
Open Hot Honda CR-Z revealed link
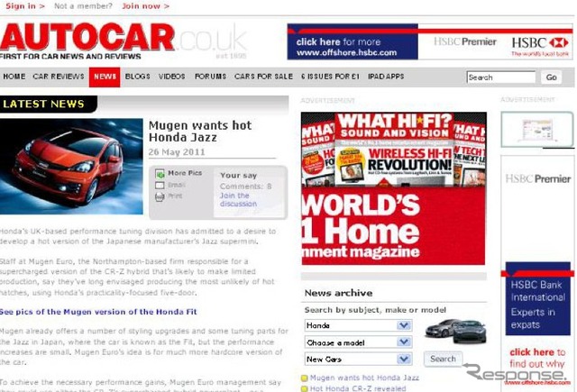pyautogui.click(x=358, y=388)
